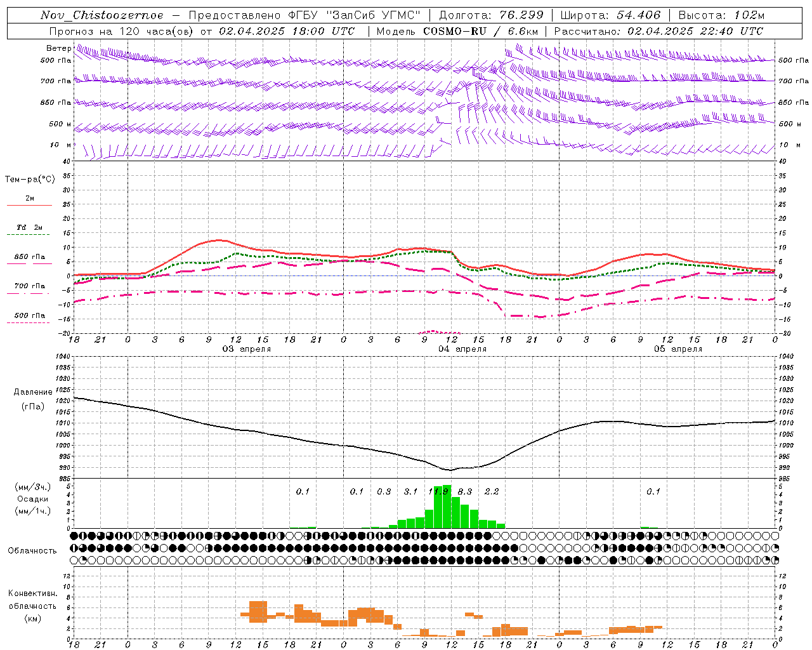
Task: Click the 'Высота: 102м' elevation text
Action: [721, 15]
